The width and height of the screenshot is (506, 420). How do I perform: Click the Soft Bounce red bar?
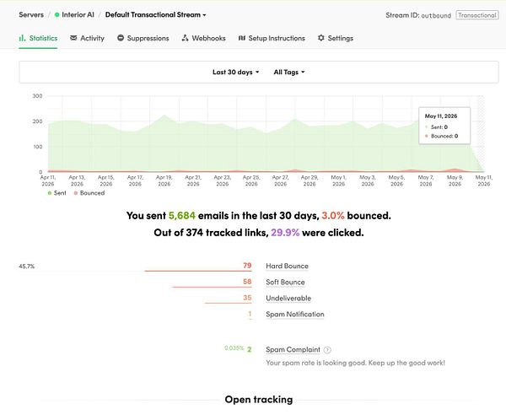(212, 287)
